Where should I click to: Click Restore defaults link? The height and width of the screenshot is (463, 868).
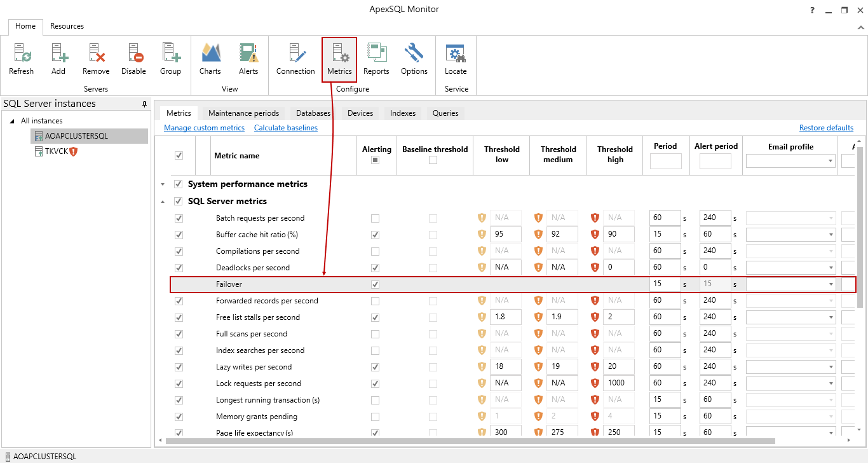[826, 128]
